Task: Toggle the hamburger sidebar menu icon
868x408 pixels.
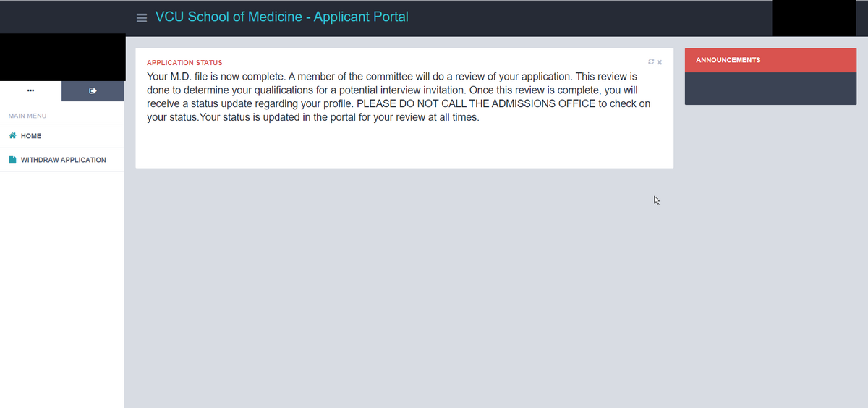Action: pyautogui.click(x=142, y=17)
